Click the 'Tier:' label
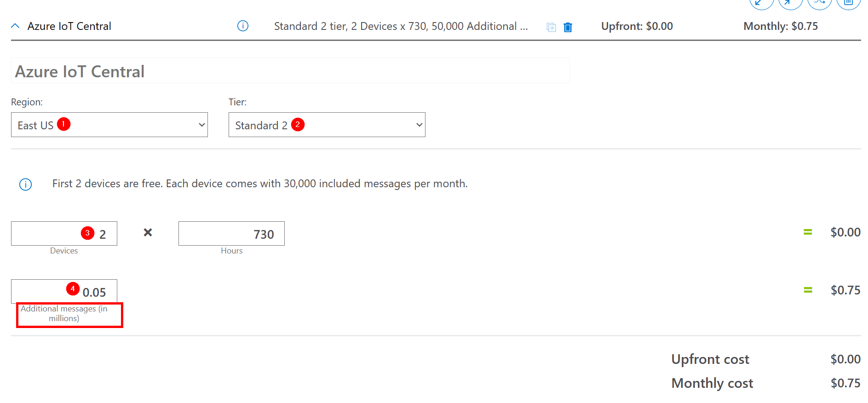Viewport: 868px width, 403px height. tap(237, 102)
